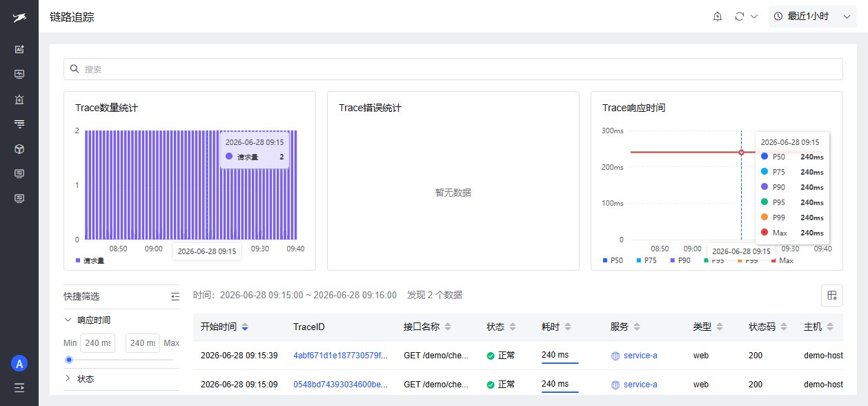The height and width of the screenshot is (406, 868).
Task: Select the trace layers sidebar icon
Action: pyautogui.click(x=19, y=124)
